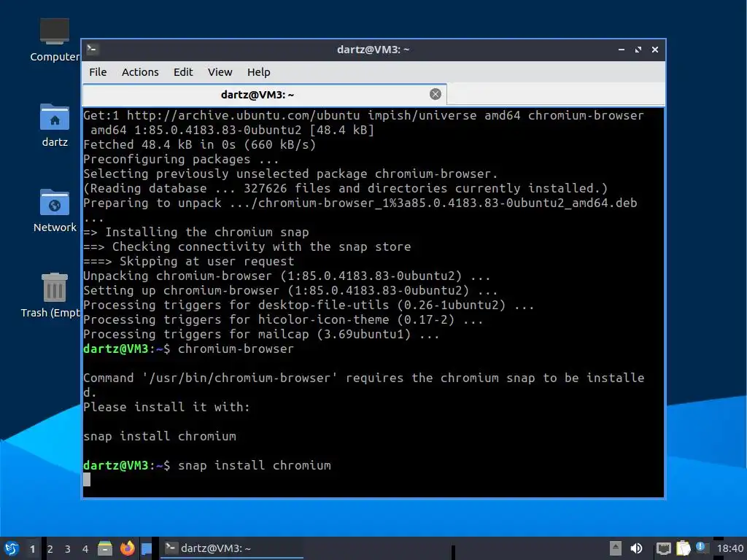Open the volume control tray icon
The height and width of the screenshot is (560, 747).
636,548
